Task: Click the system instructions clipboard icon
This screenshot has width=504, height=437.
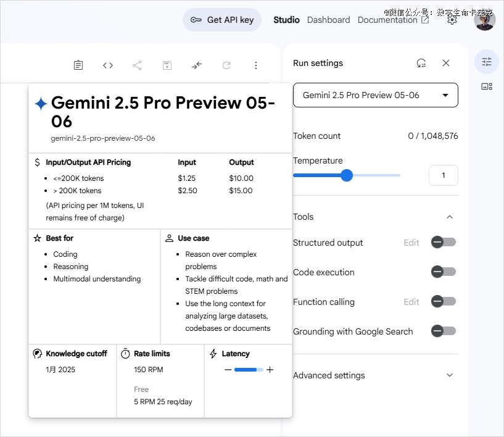Action: [78, 65]
